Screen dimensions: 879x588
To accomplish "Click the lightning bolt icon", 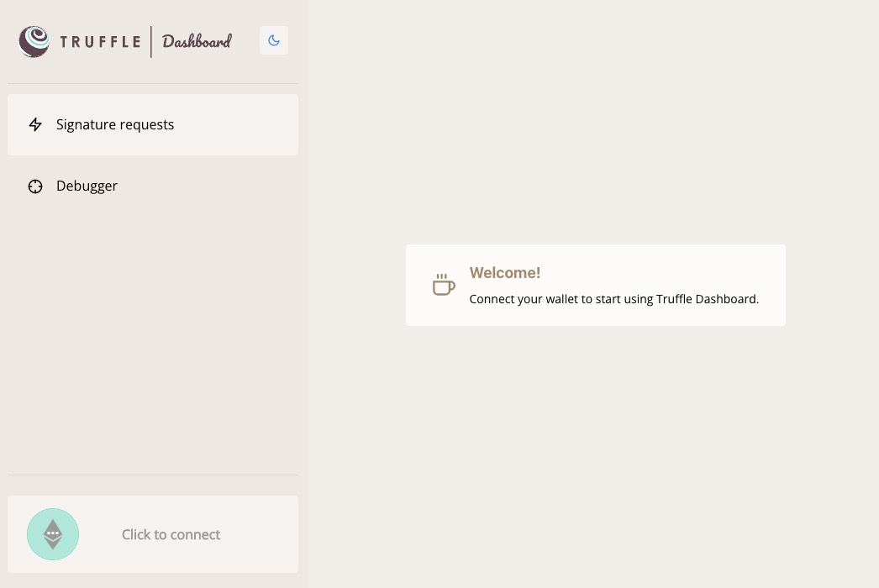I will pyautogui.click(x=35, y=124).
